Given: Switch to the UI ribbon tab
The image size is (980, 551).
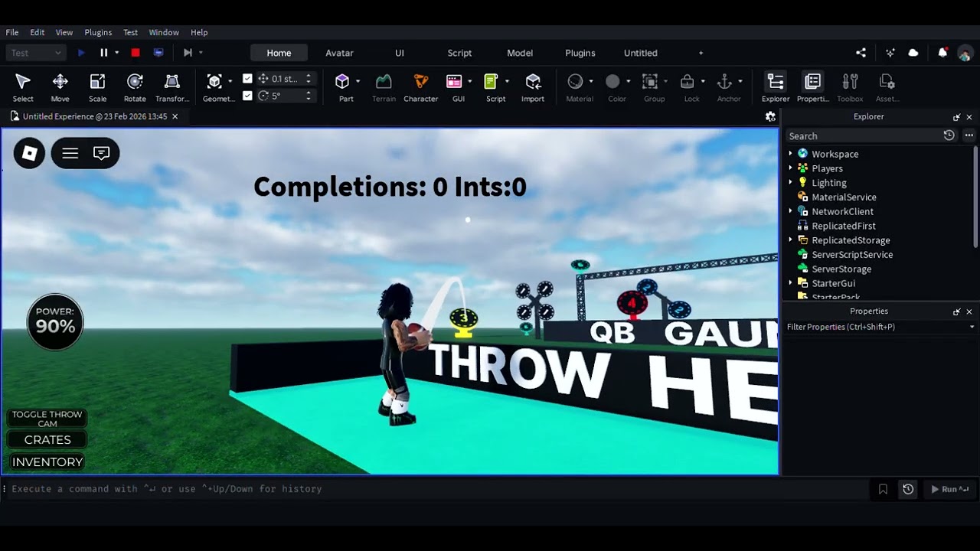Looking at the screenshot, I should click(x=400, y=53).
